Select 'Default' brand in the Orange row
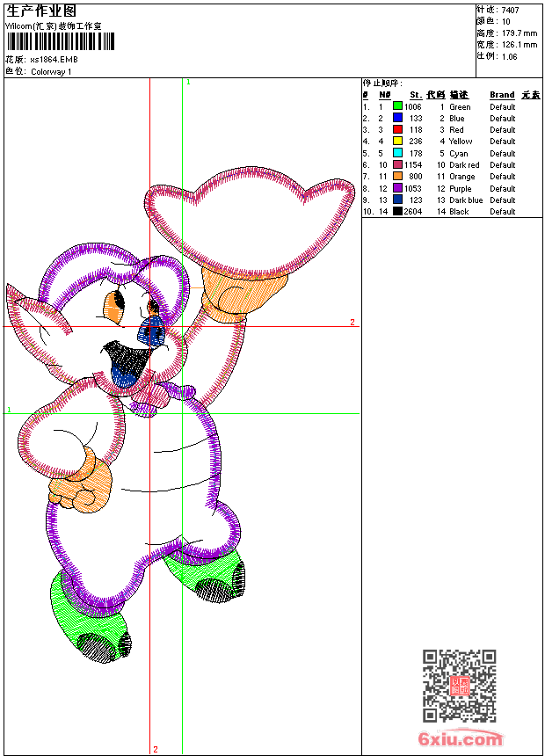545x756 pixels. click(503, 177)
